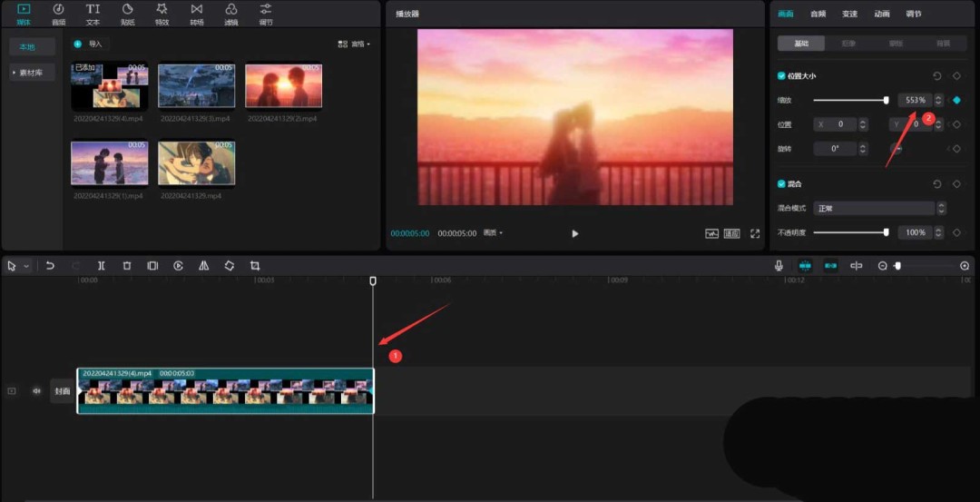
Task: Click the 封面 cover button on the track
Action: pyautogui.click(x=62, y=391)
